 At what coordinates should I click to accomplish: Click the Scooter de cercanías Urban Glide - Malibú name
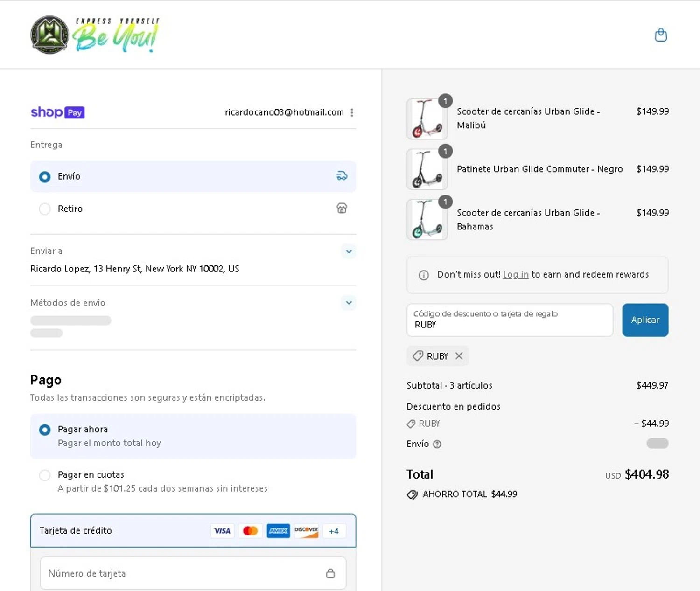tap(528, 118)
